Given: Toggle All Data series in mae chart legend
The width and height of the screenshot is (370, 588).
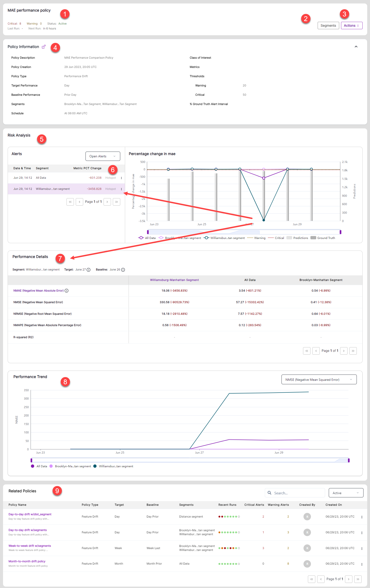Looking at the screenshot, I should (147, 238).
